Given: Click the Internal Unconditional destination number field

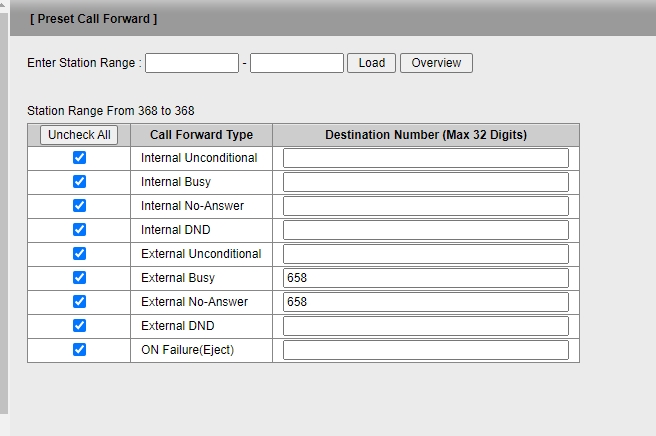Looking at the screenshot, I should point(425,158).
